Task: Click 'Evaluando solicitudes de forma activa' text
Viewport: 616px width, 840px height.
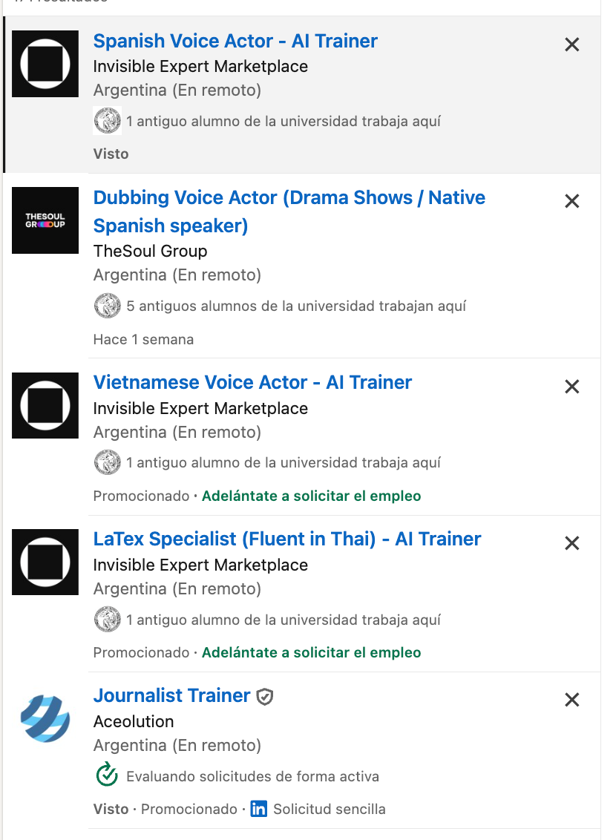Action: pyautogui.click(x=253, y=776)
